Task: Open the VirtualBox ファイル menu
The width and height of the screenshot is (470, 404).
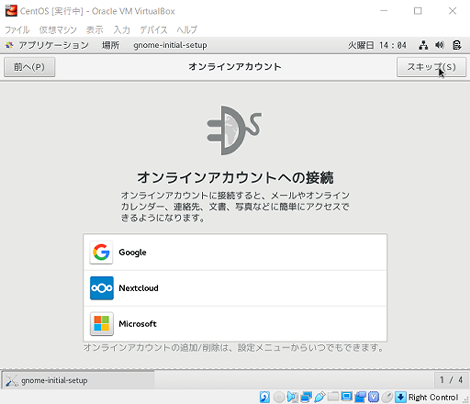Action: click(17, 30)
